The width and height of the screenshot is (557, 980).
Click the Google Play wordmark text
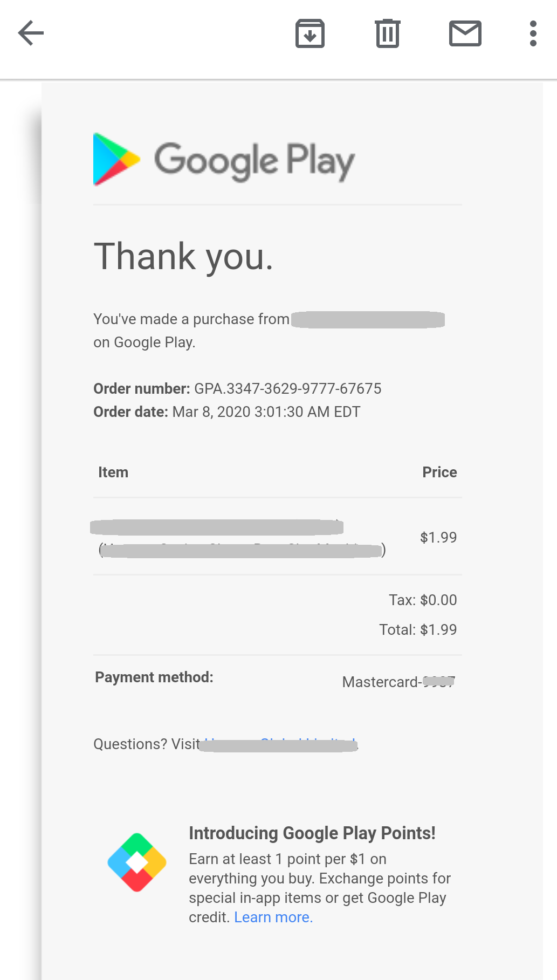(x=255, y=161)
